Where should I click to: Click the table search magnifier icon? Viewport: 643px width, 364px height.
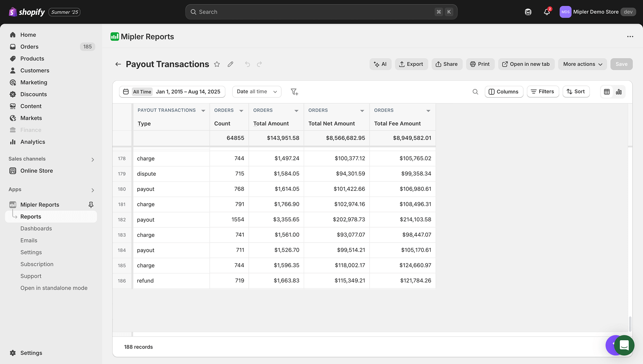pos(475,92)
